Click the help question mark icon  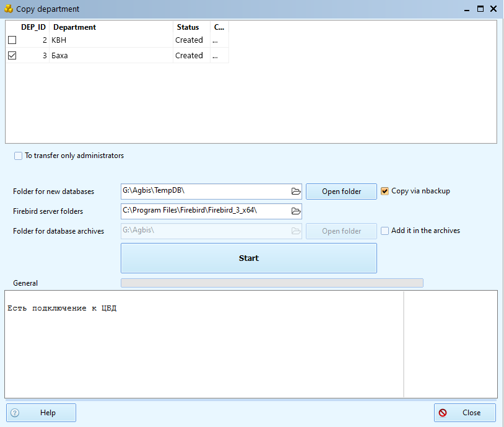(15, 413)
